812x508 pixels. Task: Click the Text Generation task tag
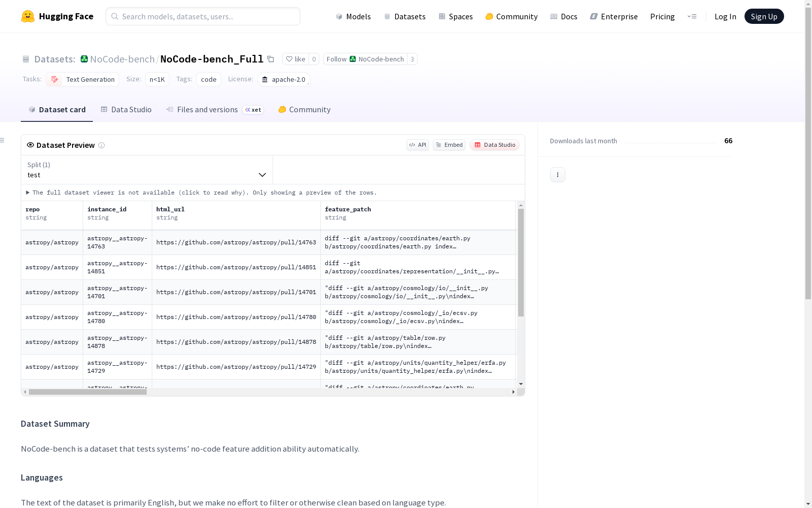83,79
